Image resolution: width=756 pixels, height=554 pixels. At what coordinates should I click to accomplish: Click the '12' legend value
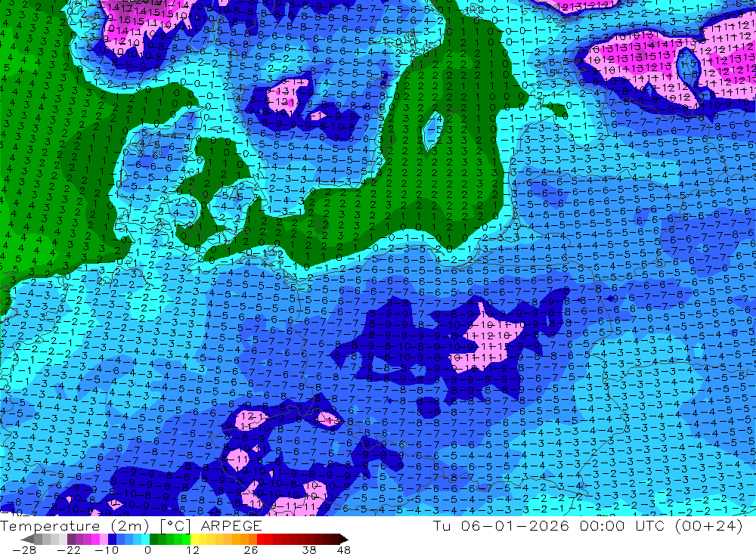[192, 550]
